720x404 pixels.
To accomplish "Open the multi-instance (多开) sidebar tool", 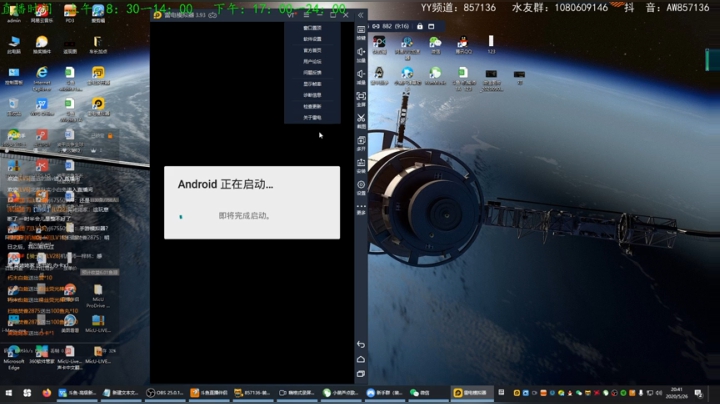I will pos(361,143).
